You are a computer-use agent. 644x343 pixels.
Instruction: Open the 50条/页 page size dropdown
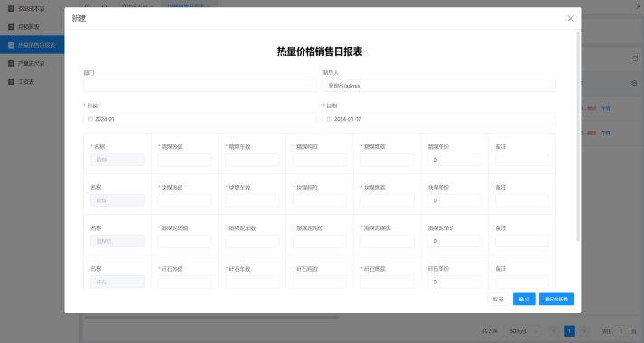click(x=523, y=331)
